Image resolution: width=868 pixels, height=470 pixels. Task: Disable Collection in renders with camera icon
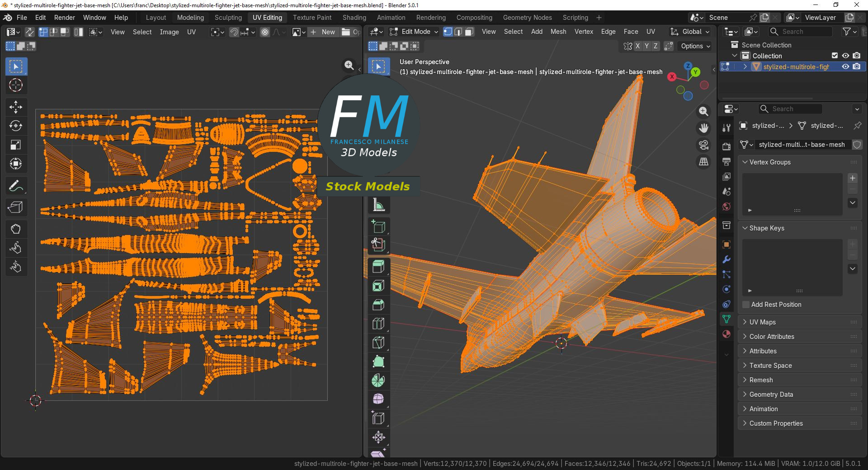click(856, 56)
